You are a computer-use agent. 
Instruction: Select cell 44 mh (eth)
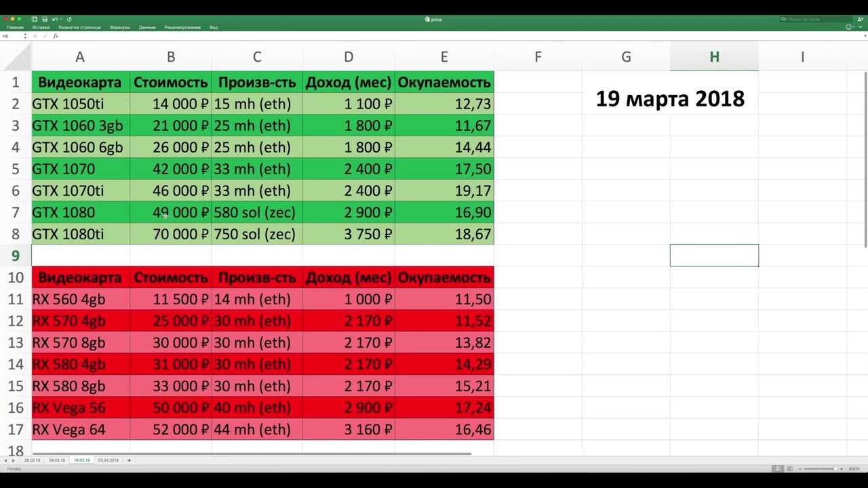point(257,429)
